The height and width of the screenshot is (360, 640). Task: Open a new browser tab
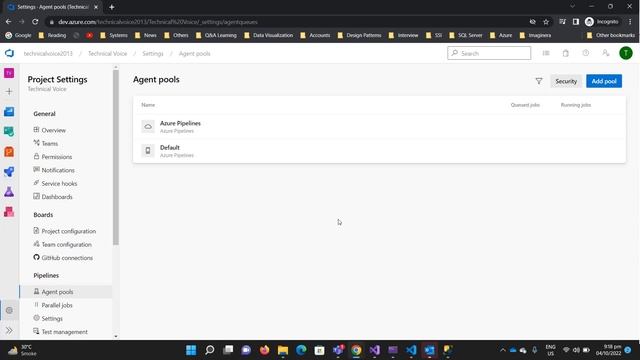[111, 7]
